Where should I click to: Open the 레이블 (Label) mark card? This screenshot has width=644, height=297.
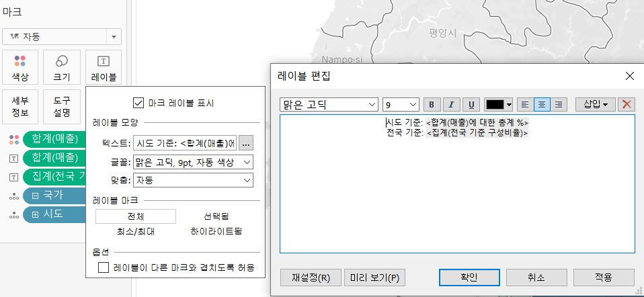104,67
